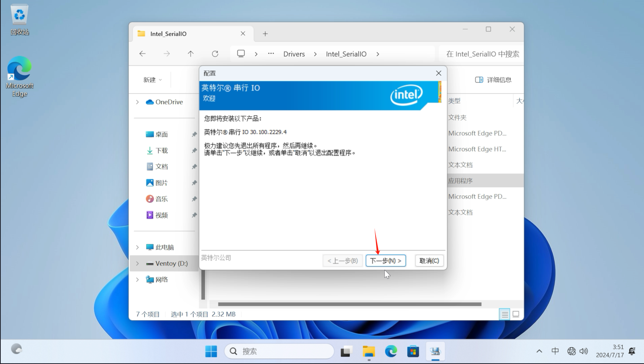The height and width of the screenshot is (364, 644).
Task: Show hidden breadcrumb path ellipsis
Action: [271, 54]
